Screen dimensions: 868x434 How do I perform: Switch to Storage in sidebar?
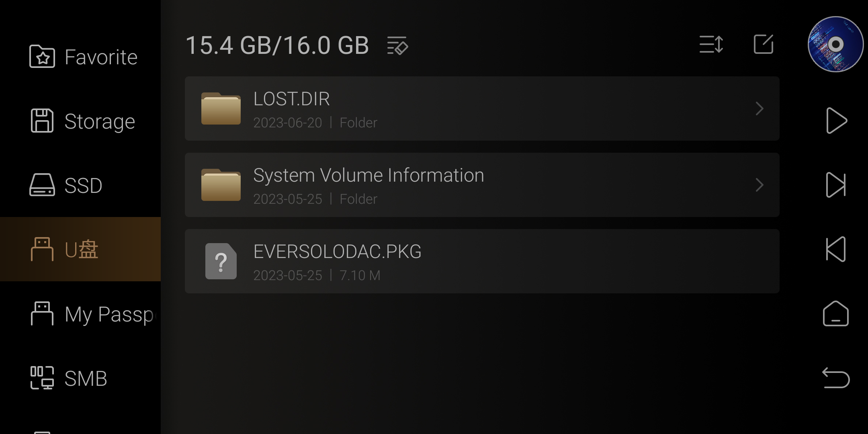click(80, 121)
